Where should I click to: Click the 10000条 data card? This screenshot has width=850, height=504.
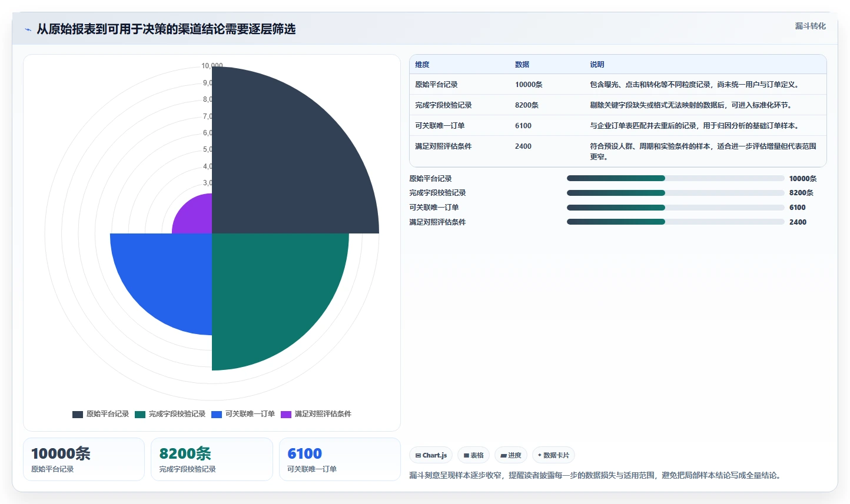(84, 459)
